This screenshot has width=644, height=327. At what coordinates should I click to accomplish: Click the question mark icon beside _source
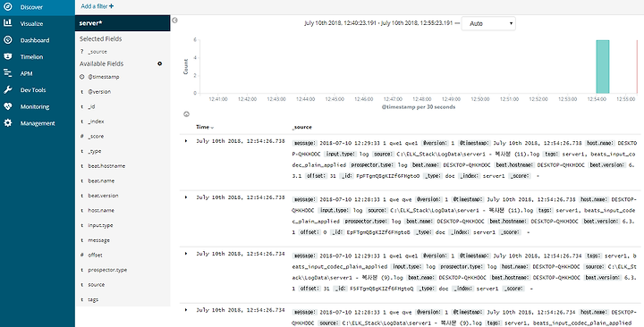pos(81,52)
